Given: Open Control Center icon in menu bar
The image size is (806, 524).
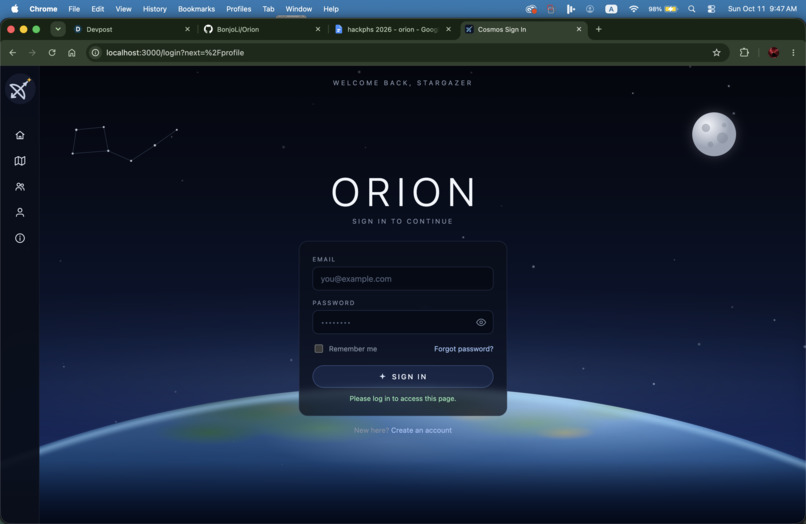Looking at the screenshot, I should tap(711, 9).
